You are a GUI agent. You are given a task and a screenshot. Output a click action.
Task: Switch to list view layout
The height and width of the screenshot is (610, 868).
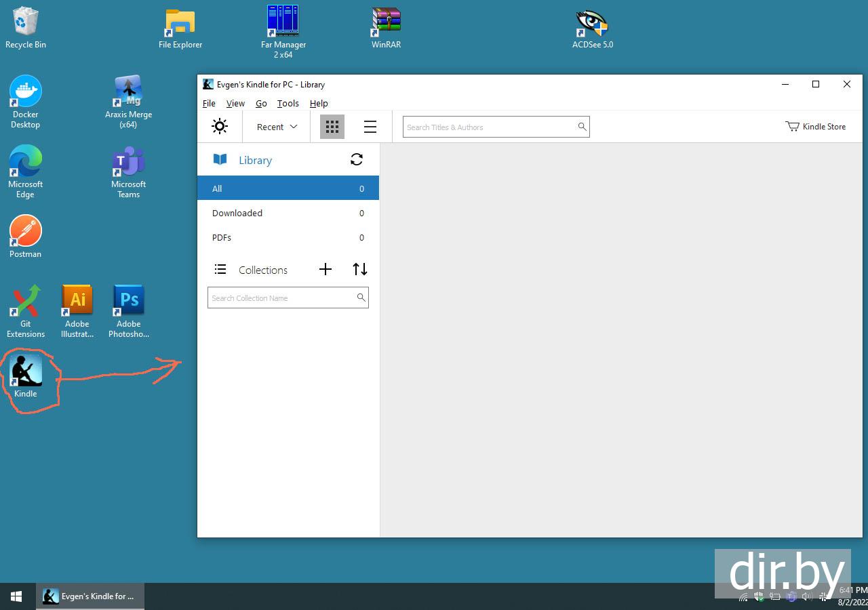[x=370, y=127]
